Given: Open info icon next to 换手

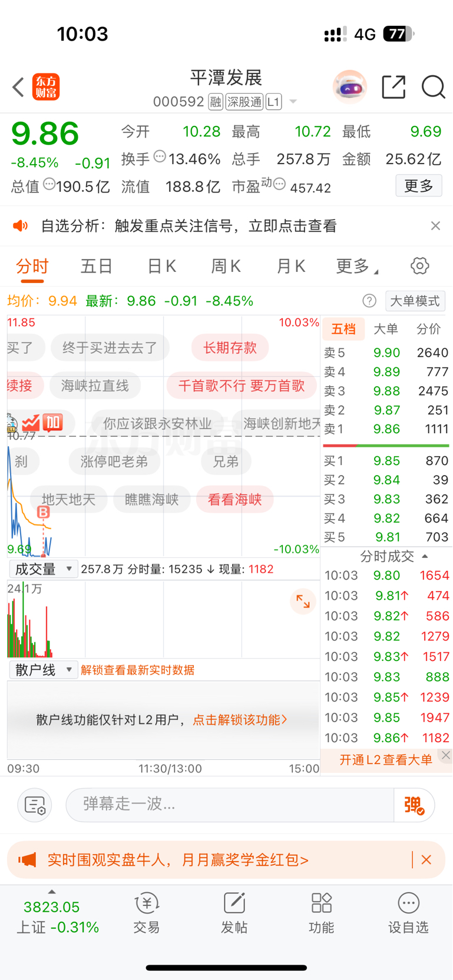Looking at the screenshot, I should 160,157.
